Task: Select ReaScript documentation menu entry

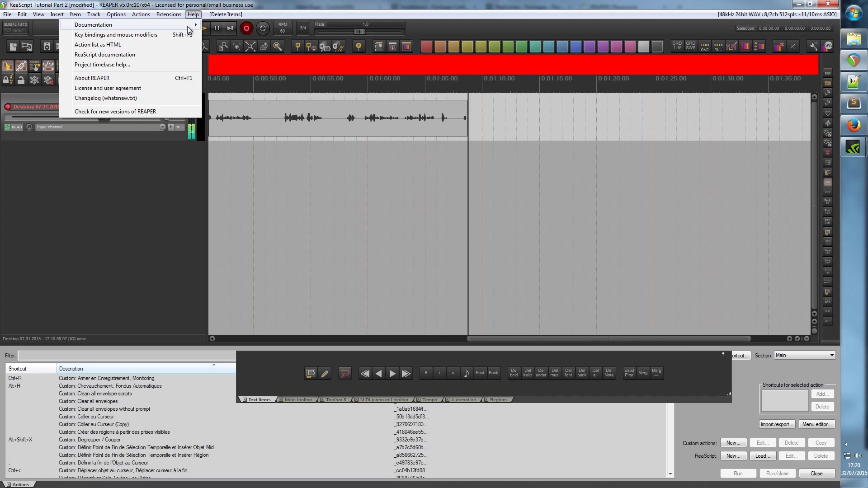Action: (x=105, y=55)
